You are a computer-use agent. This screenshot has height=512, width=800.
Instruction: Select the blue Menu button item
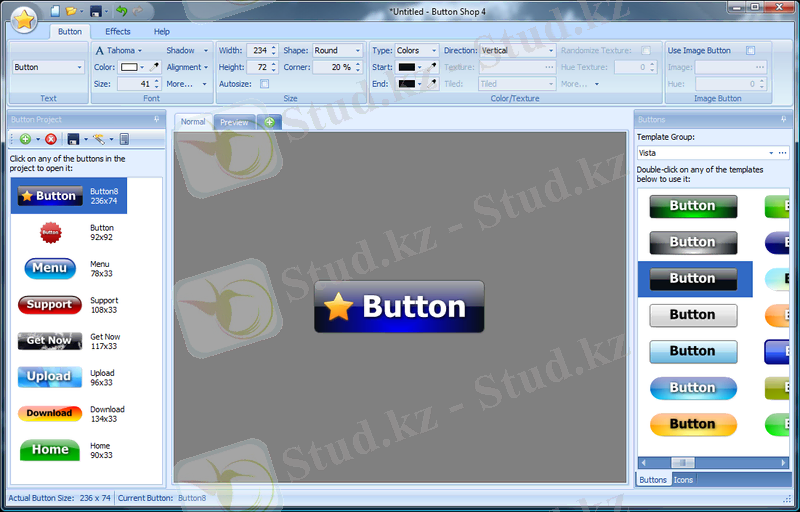tap(69, 269)
